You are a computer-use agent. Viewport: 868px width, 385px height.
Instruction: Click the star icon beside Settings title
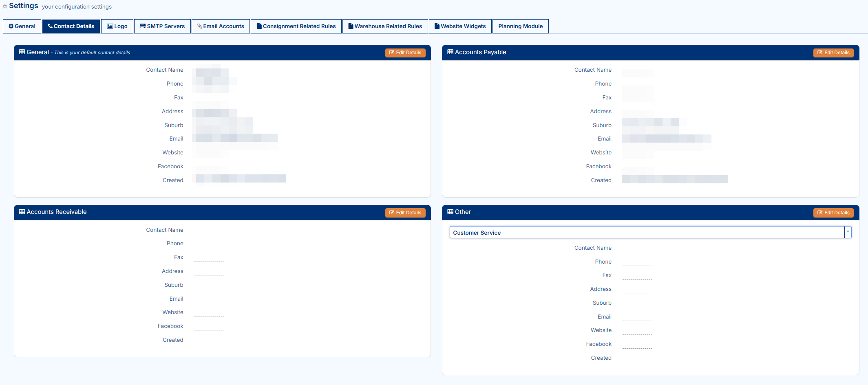click(x=5, y=7)
